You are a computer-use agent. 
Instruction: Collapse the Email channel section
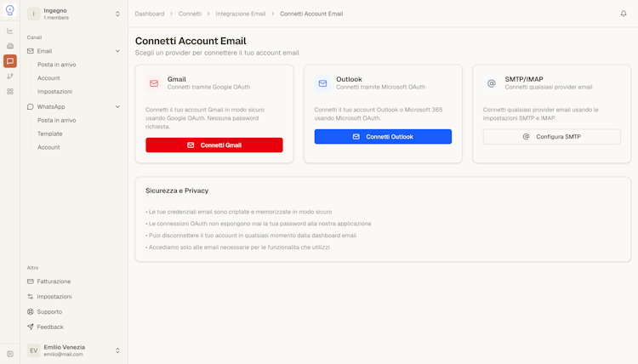pos(117,51)
